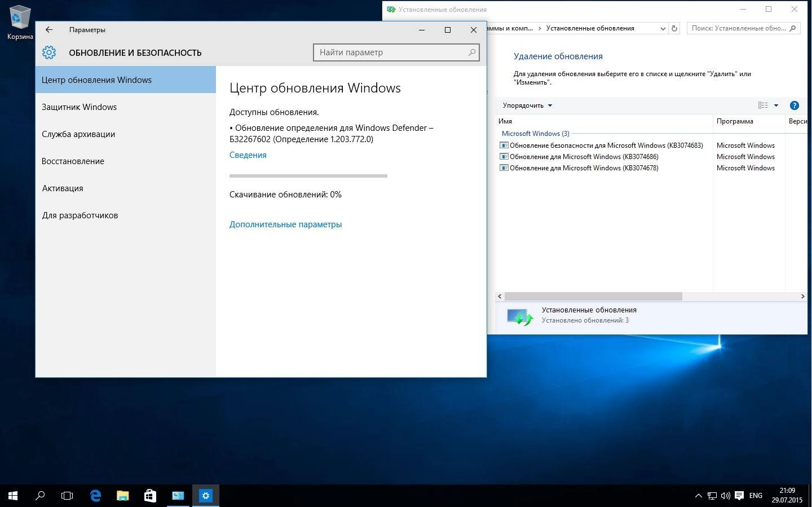Click the settings gear icon beside ОБНОВЛЕНИЕ И БЕЗОПАСНОСТЬ
This screenshot has height=507, width=812.
coord(49,52)
